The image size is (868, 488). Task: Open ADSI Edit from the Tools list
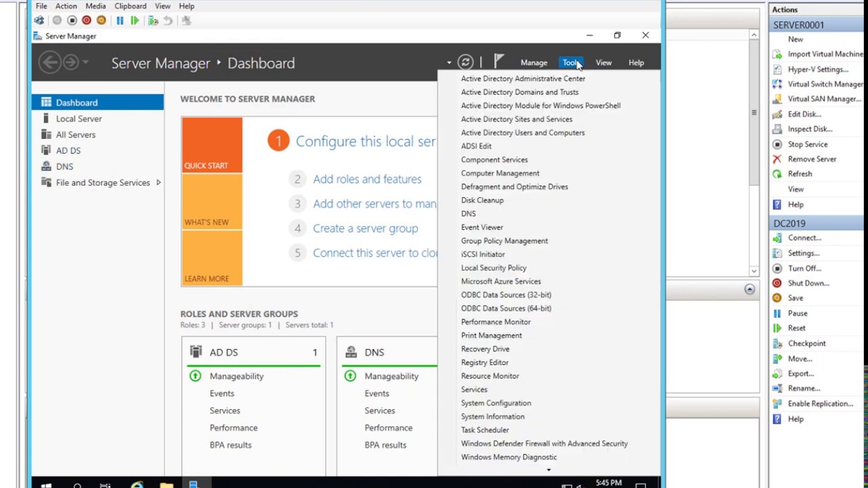(476, 146)
